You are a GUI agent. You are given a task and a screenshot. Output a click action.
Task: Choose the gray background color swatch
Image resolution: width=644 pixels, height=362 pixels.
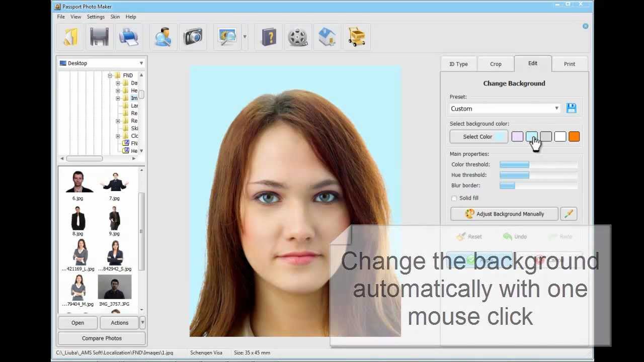click(x=546, y=137)
